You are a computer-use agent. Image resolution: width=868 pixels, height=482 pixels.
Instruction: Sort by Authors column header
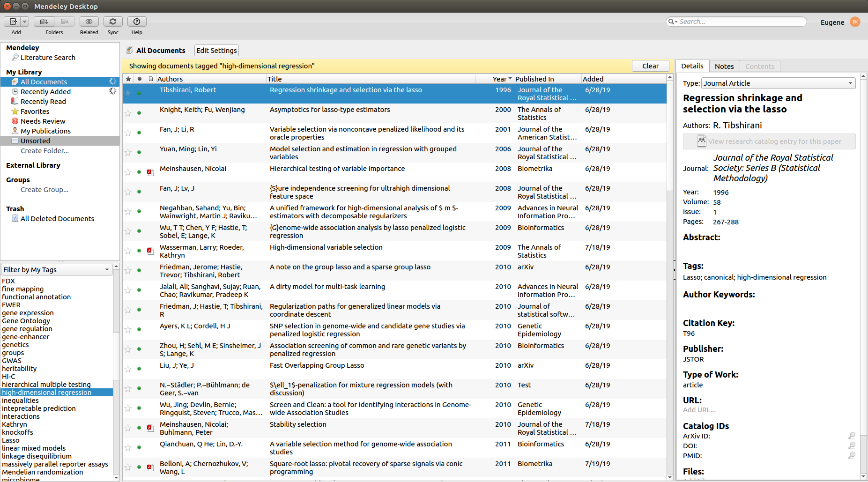(x=210, y=79)
